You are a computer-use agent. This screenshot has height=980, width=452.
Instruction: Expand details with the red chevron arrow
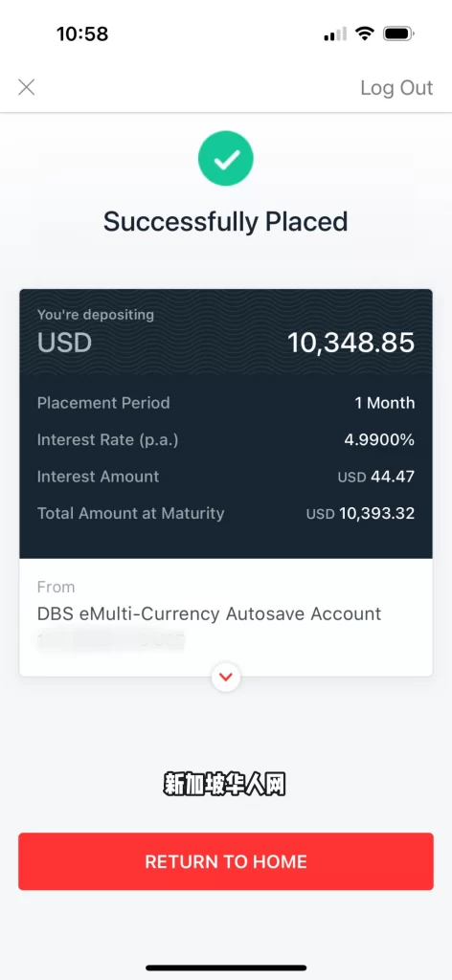tap(226, 677)
